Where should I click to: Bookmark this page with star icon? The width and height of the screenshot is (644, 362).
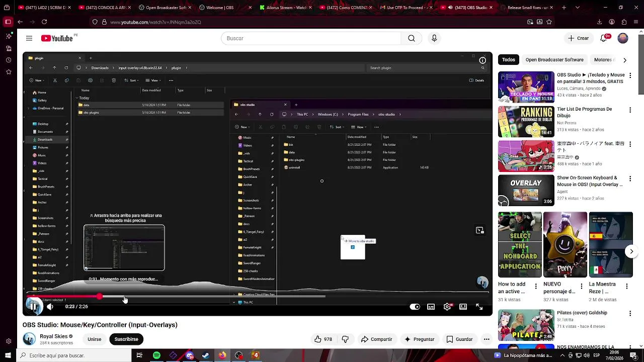click(549, 22)
